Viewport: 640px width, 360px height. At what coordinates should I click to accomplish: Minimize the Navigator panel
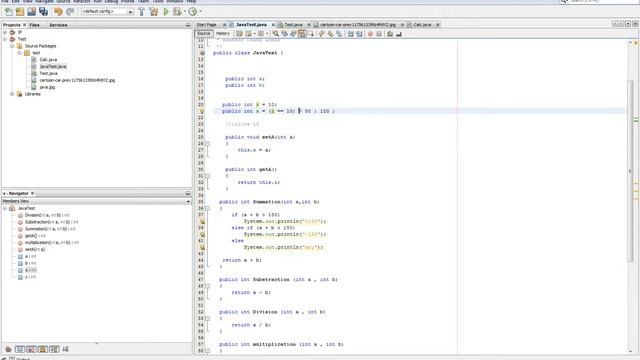click(x=188, y=193)
